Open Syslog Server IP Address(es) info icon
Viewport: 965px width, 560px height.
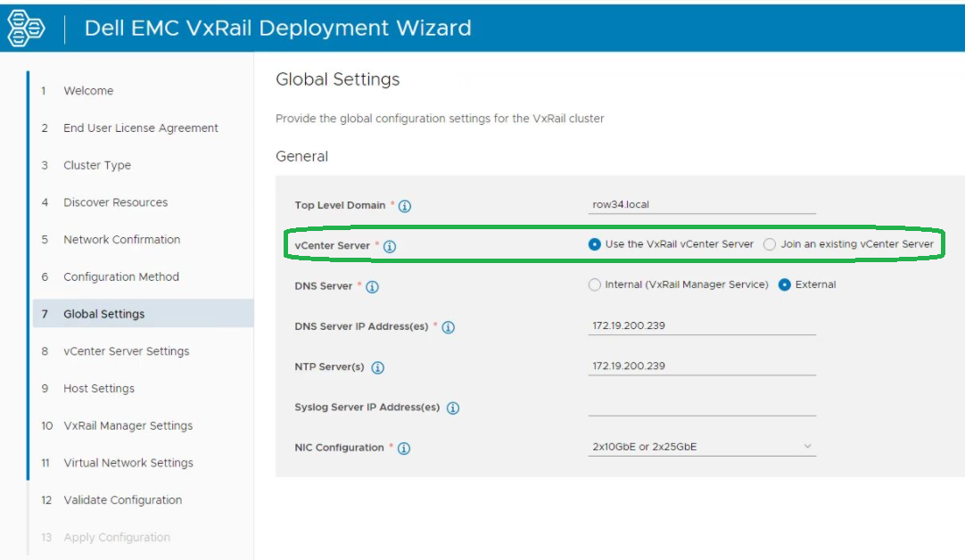point(453,408)
